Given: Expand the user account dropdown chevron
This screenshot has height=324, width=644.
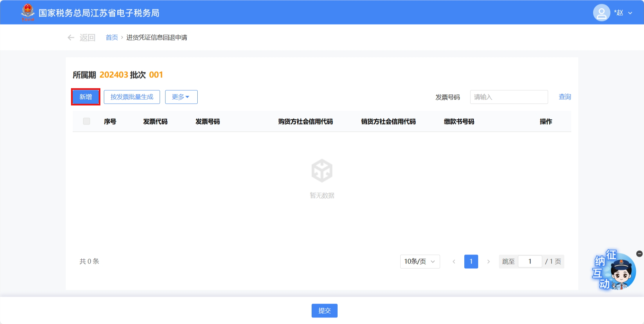Looking at the screenshot, I should tap(630, 13).
